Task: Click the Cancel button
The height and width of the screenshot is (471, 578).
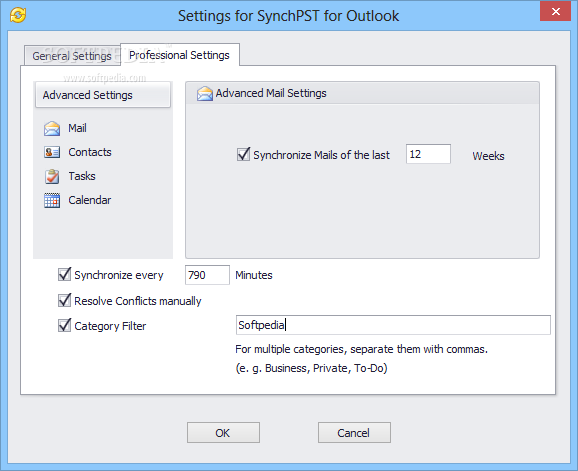Action: pyautogui.click(x=354, y=433)
